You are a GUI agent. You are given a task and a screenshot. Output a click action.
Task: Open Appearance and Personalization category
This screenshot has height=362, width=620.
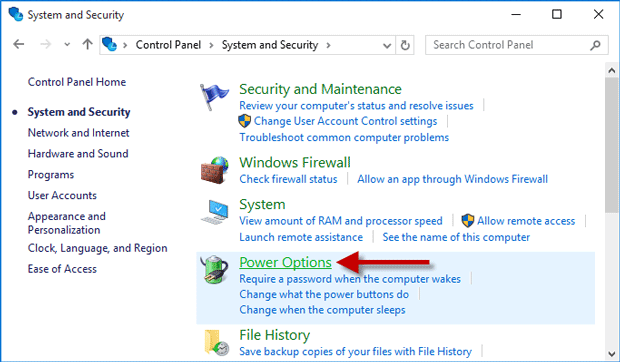(66, 223)
